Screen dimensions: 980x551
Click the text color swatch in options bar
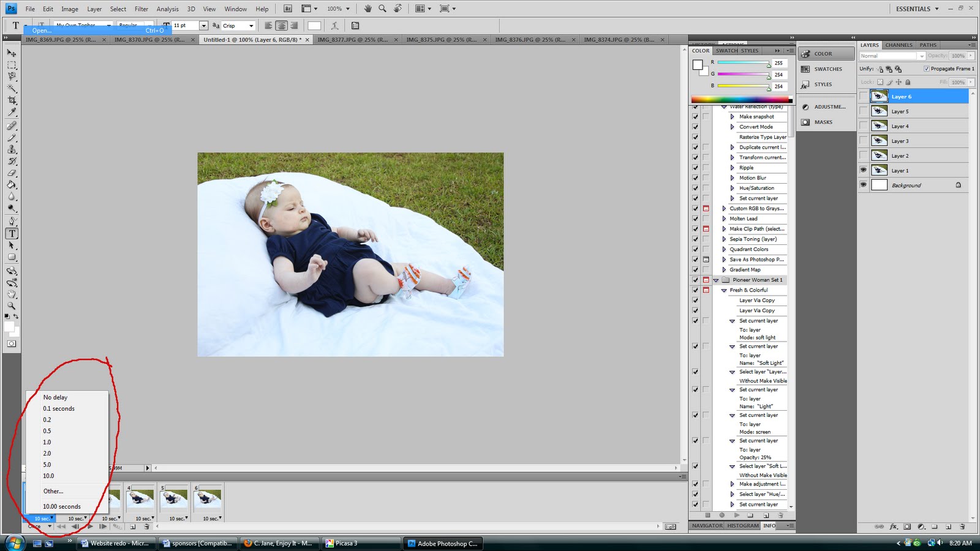pyautogui.click(x=314, y=26)
